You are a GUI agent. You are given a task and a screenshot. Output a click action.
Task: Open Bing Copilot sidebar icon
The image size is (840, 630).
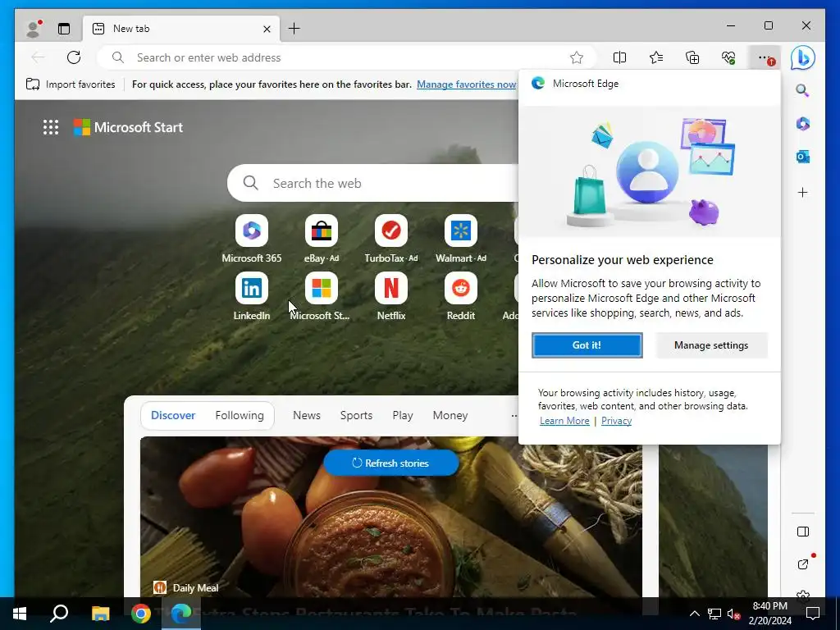(802, 57)
